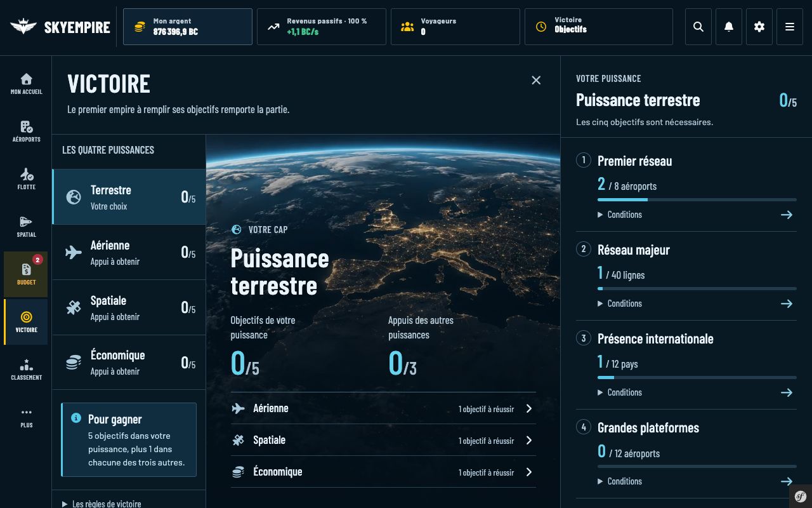Expand Les règles de victoire
The image size is (812, 508).
(101, 504)
